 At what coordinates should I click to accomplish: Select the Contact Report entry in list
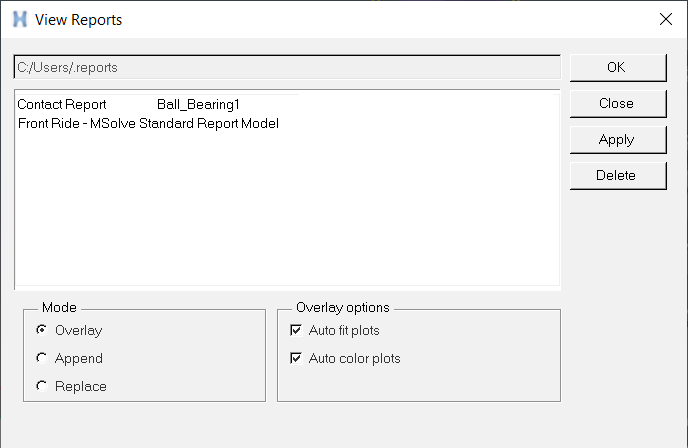(x=61, y=104)
